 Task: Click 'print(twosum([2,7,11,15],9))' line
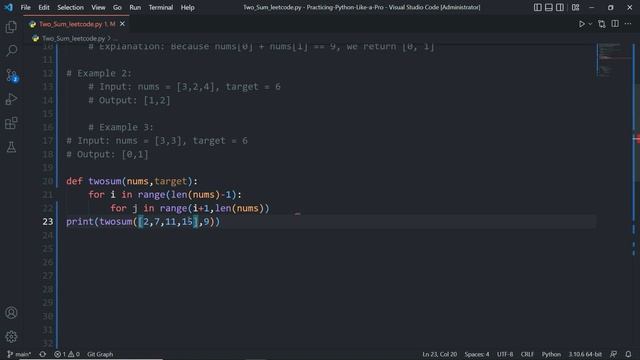143,222
